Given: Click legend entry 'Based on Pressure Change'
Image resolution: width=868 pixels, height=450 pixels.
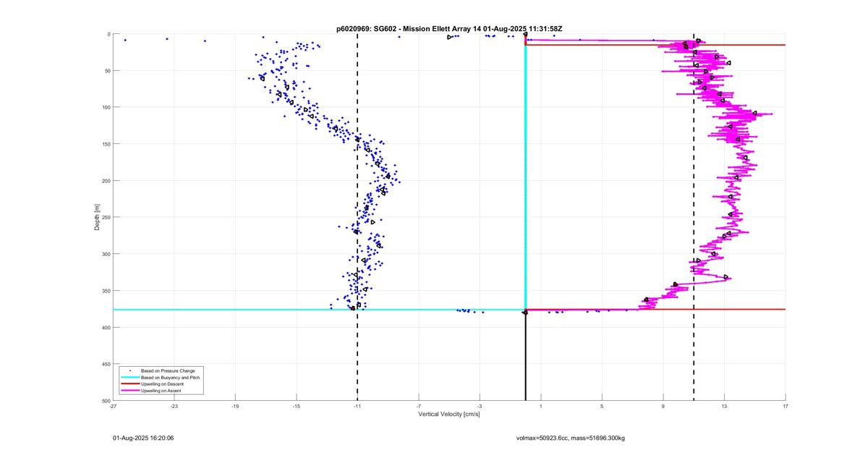Looking at the screenshot, I should 168,370.
